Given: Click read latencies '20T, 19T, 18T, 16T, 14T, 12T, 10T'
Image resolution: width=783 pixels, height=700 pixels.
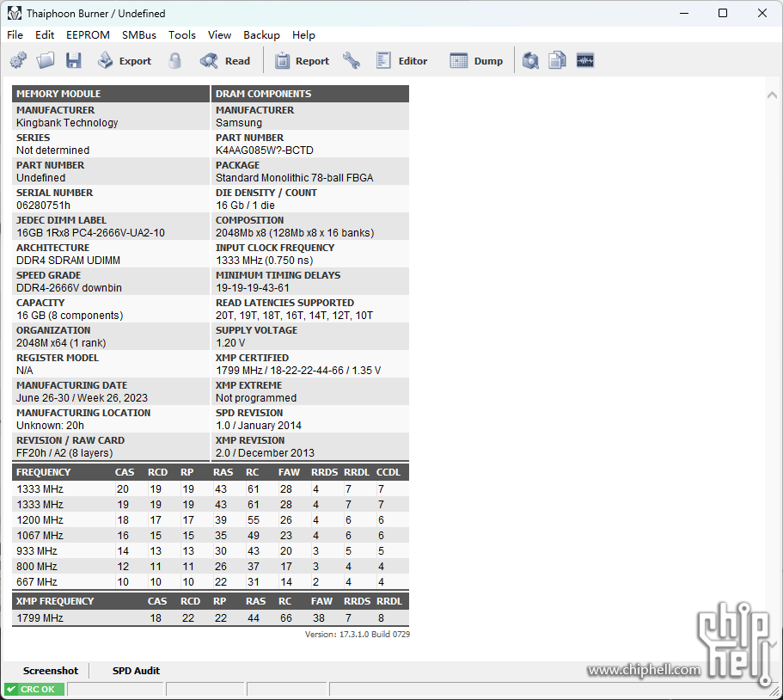Looking at the screenshot, I should 294,316.
